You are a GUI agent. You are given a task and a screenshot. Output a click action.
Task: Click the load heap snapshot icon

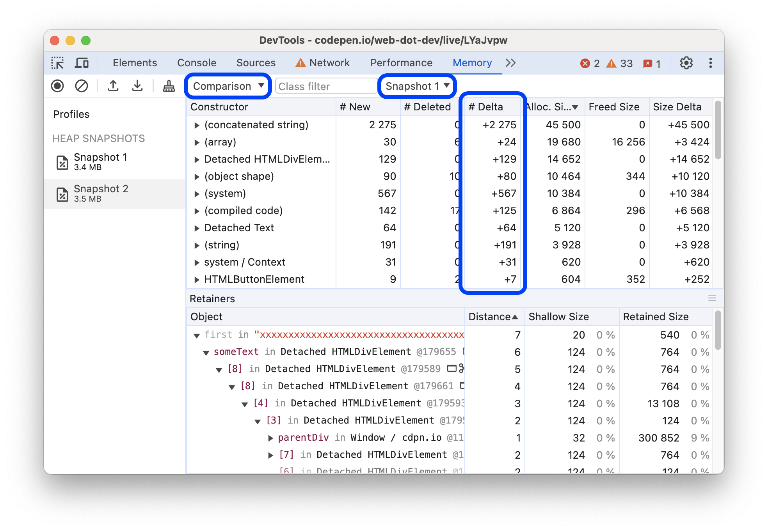[113, 86]
